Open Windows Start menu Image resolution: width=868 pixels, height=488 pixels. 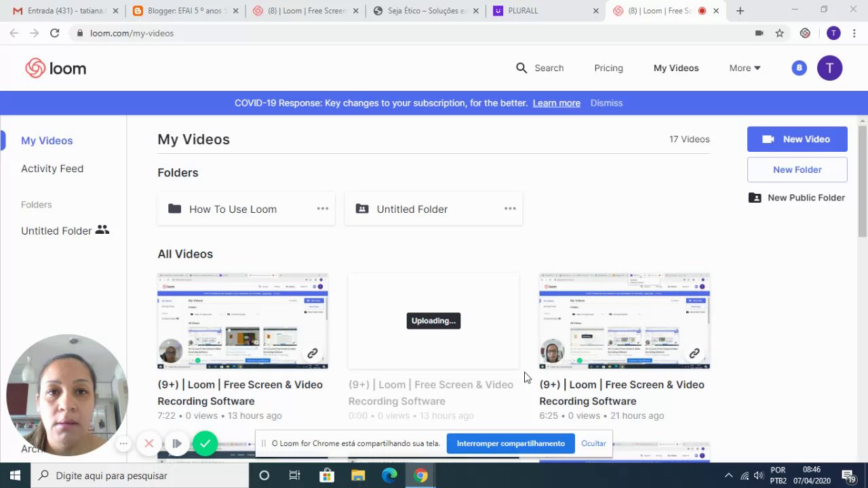[15, 475]
